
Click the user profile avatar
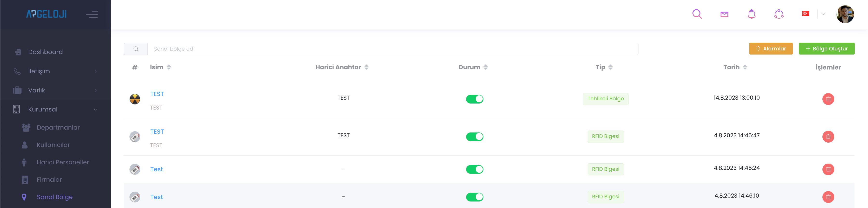845,14
